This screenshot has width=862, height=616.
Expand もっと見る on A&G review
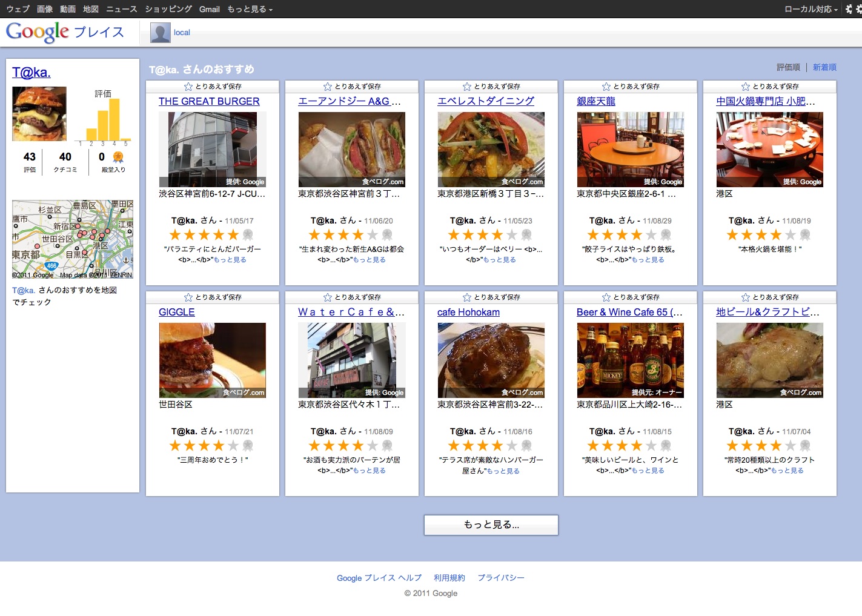369,260
